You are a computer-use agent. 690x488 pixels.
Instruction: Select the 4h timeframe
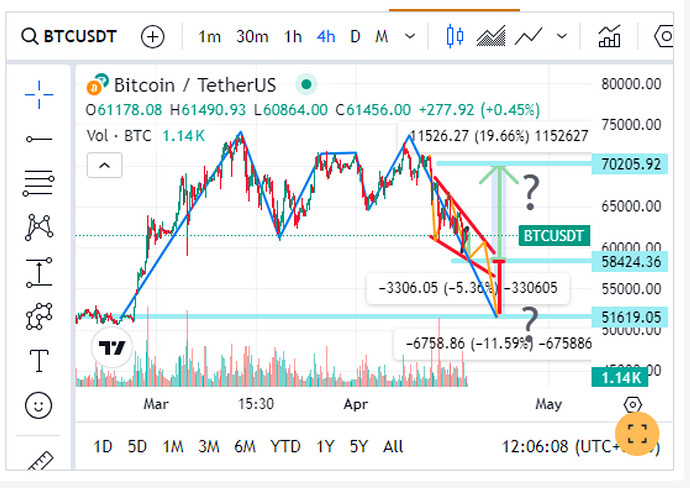click(x=326, y=37)
